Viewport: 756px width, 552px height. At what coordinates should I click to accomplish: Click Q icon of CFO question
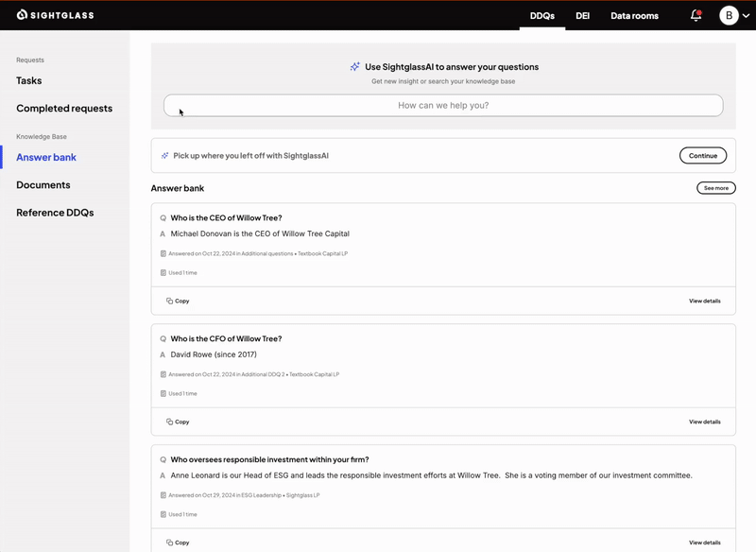pos(163,339)
